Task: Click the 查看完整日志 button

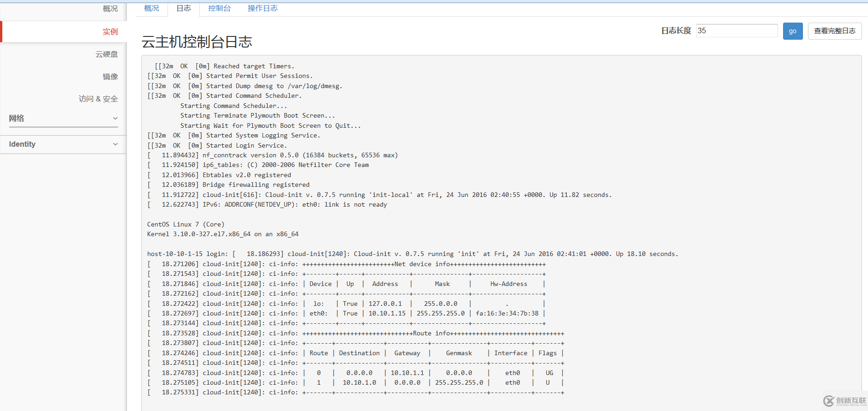Action: [835, 31]
